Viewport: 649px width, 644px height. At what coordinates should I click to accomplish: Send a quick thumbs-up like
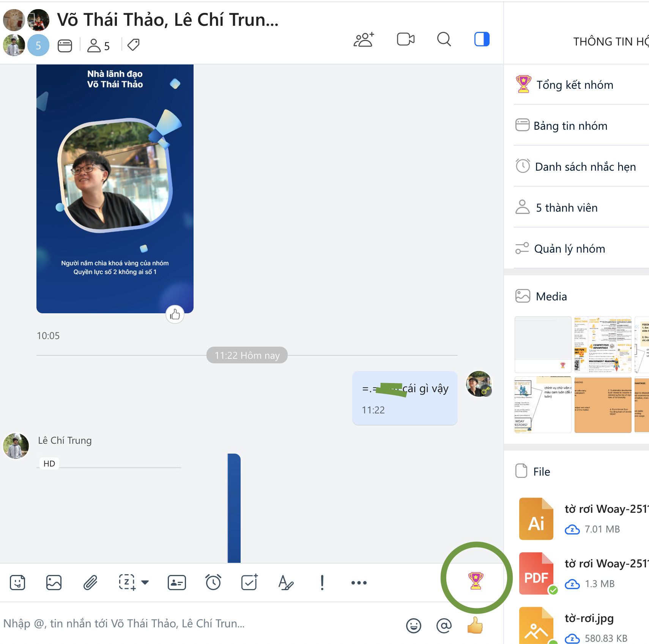click(475, 625)
